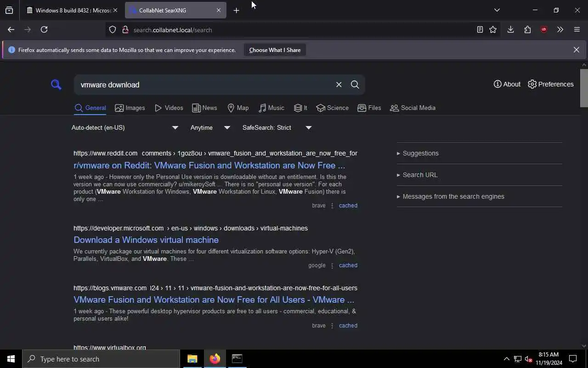The width and height of the screenshot is (588, 368).
Task: Open the extensions puzzle icon
Action: point(527,29)
